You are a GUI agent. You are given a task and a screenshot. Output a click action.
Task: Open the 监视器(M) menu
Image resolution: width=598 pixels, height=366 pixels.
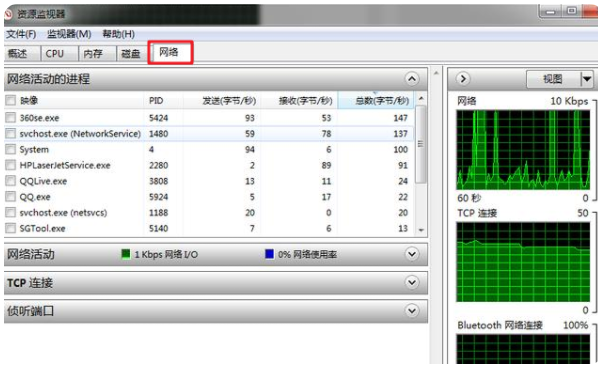pos(69,34)
